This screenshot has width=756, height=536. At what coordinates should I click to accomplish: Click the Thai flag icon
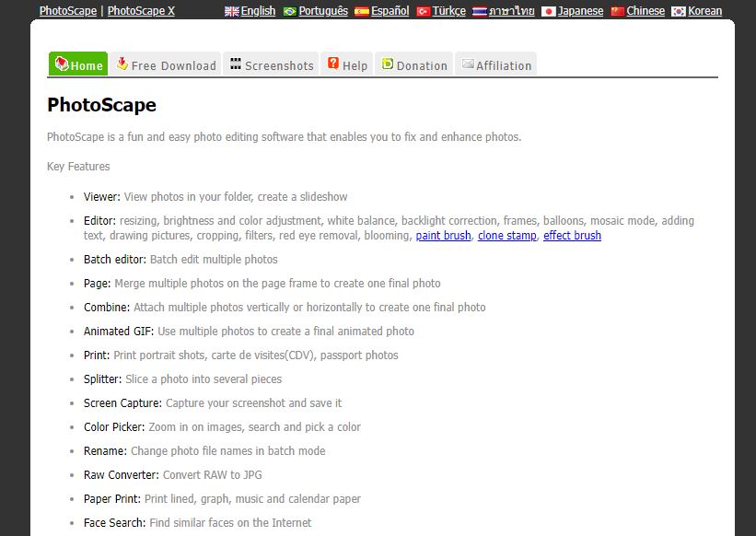pos(479,11)
